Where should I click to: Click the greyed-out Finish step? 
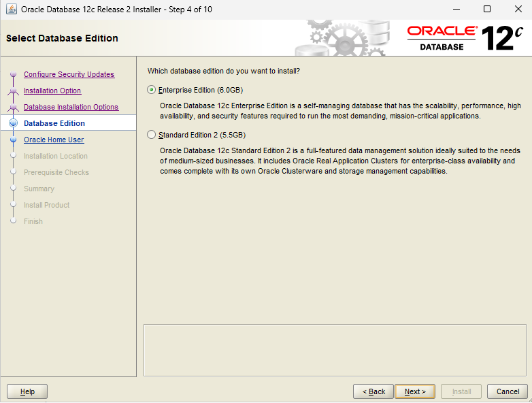tap(33, 221)
